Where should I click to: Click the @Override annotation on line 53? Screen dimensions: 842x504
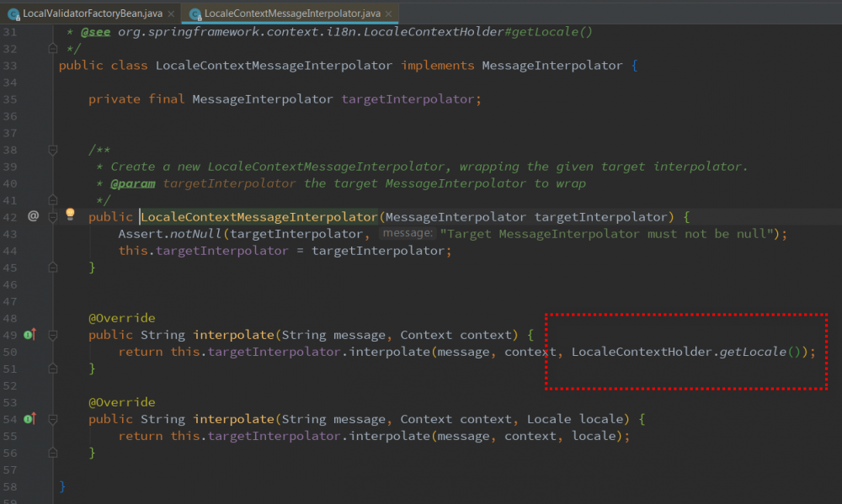122,402
